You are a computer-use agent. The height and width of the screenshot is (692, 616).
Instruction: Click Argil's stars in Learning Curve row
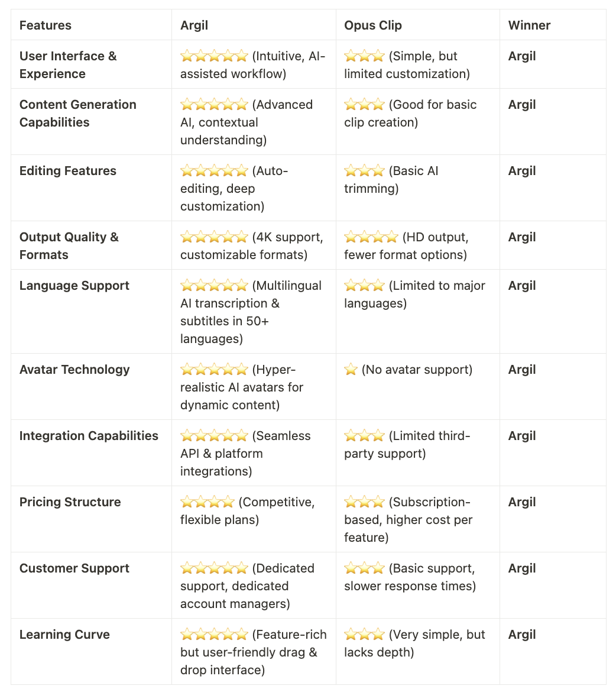pos(214,634)
